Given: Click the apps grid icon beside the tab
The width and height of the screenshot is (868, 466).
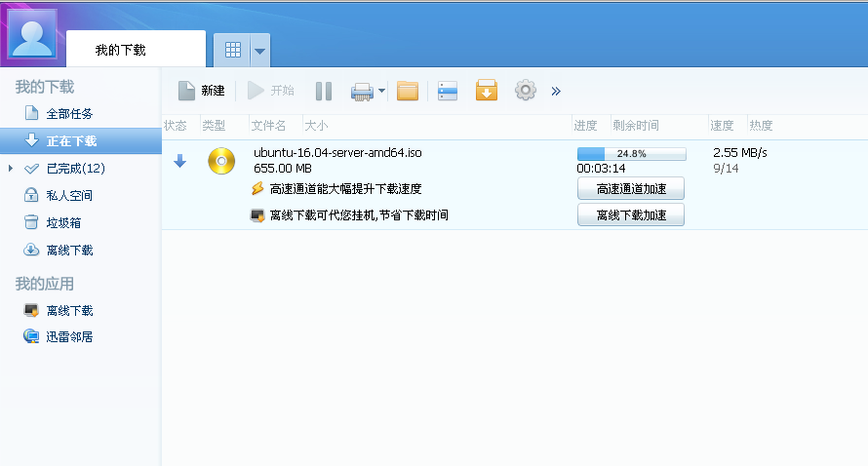Looking at the screenshot, I should coord(232,50).
